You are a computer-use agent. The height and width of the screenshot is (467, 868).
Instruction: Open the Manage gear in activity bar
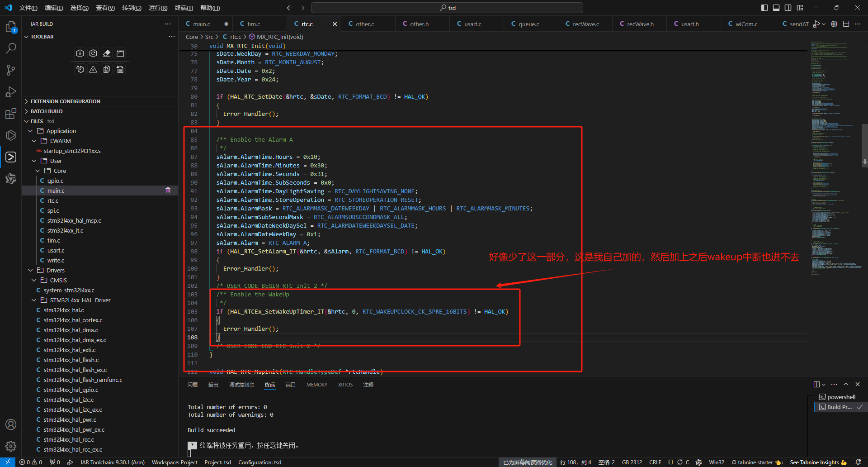coord(11,446)
